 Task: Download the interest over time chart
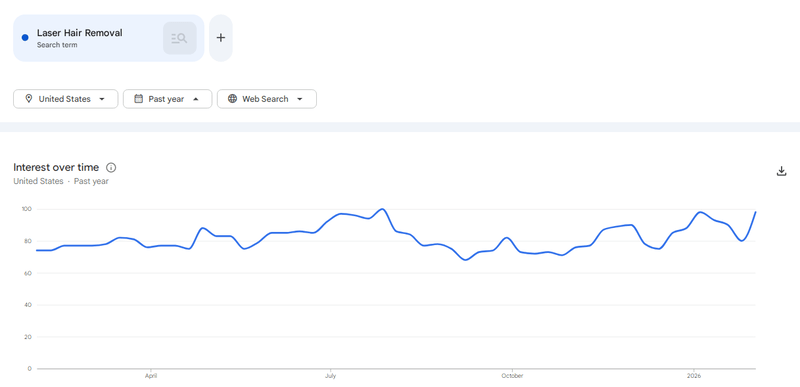point(781,171)
